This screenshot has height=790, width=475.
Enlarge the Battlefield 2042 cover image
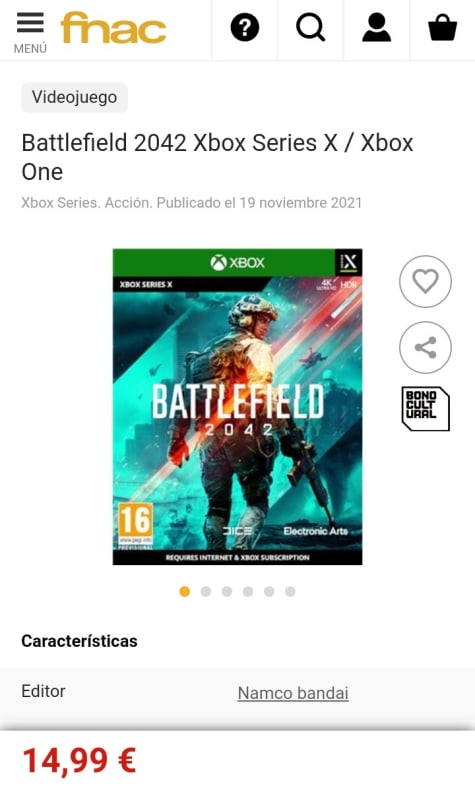[237, 407]
